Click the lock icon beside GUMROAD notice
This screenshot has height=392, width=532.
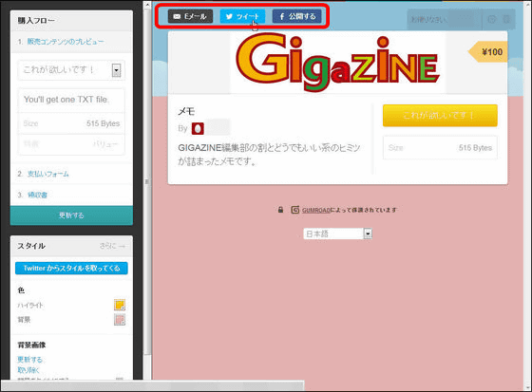[x=280, y=210]
